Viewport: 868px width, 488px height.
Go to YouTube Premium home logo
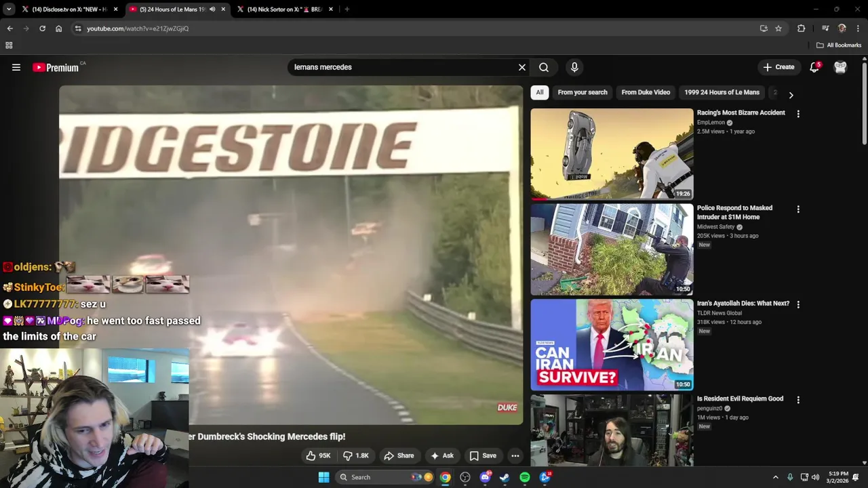[56, 67]
